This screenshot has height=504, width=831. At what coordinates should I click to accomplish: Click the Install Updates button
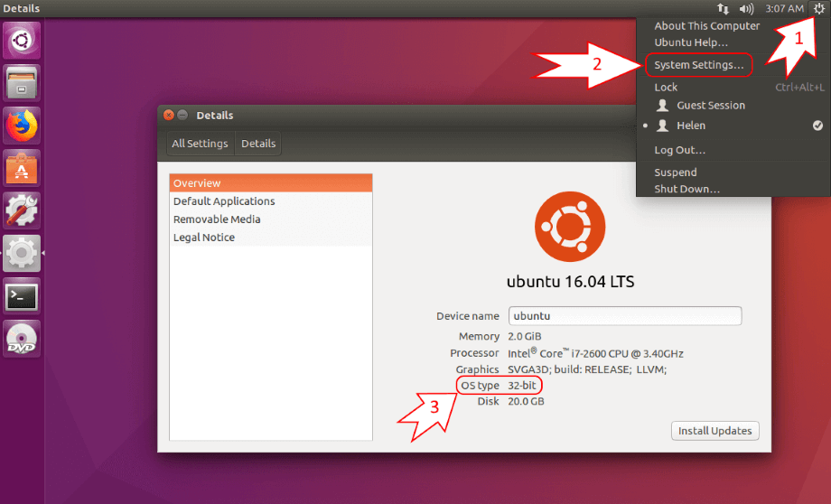(714, 431)
